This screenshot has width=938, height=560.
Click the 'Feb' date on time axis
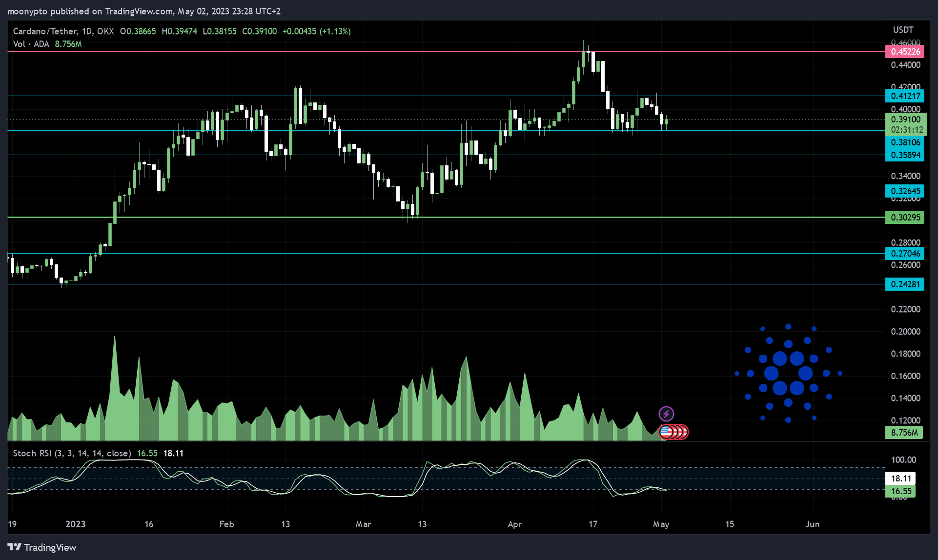(x=226, y=524)
